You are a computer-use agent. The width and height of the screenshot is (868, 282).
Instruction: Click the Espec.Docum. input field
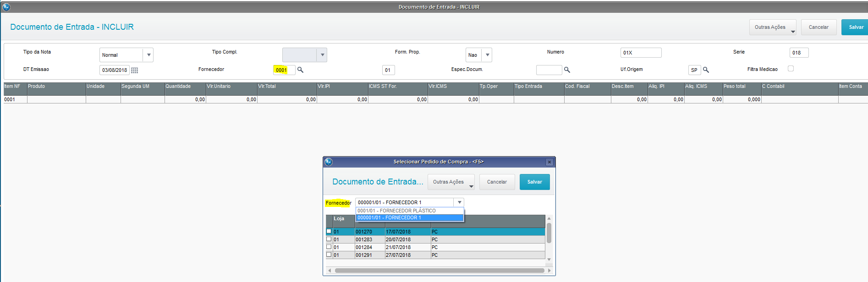549,70
